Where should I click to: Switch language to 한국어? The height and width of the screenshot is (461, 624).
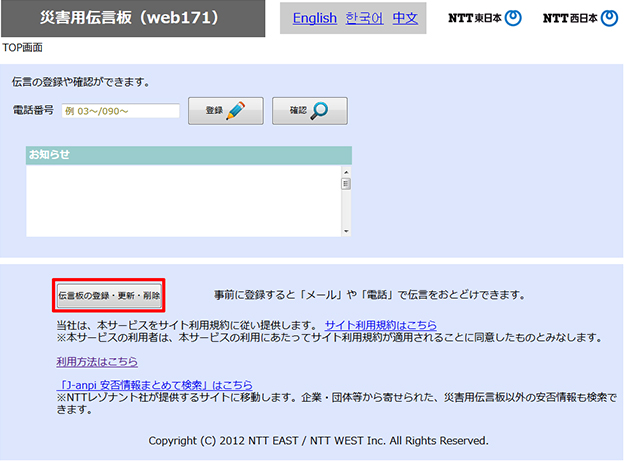click(364, 18)
